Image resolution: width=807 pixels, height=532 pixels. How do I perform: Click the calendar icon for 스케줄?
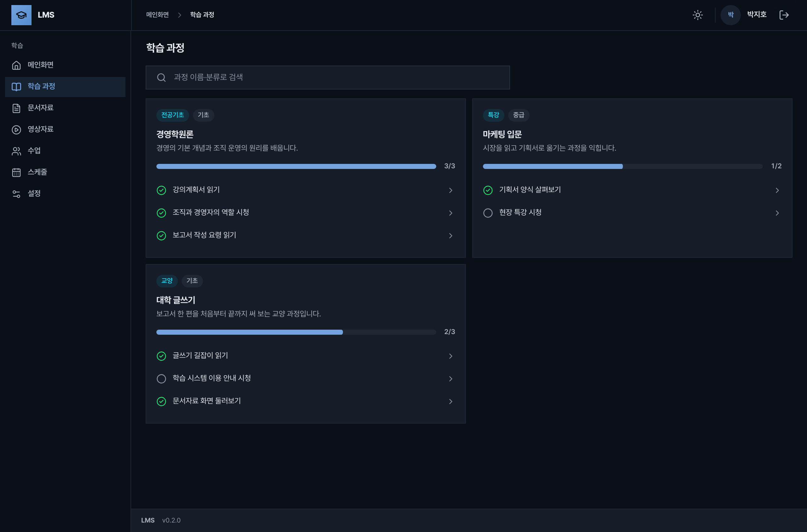pyautogui.click(x=16, y=172)
